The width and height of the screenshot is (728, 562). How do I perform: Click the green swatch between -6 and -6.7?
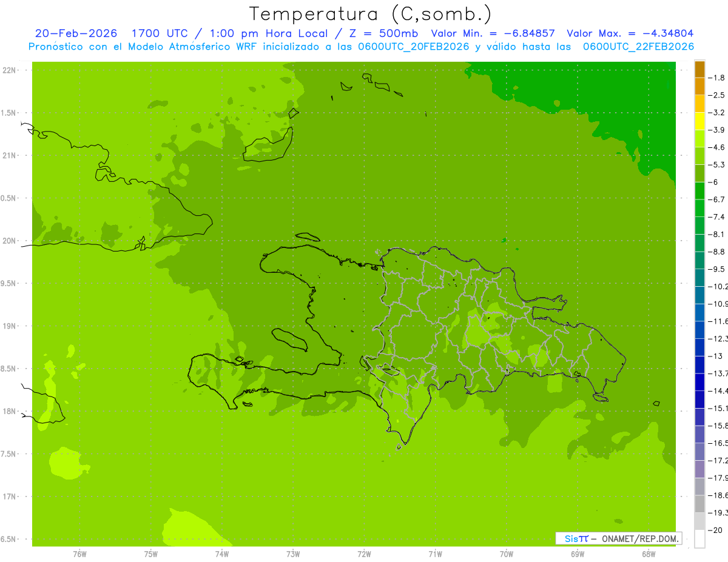point(699,191)
